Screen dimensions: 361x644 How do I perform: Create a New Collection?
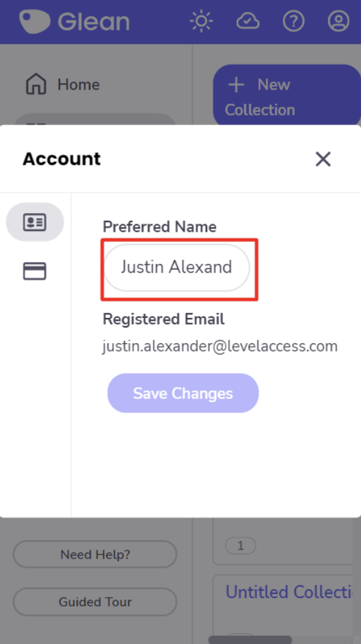[286, 97]
